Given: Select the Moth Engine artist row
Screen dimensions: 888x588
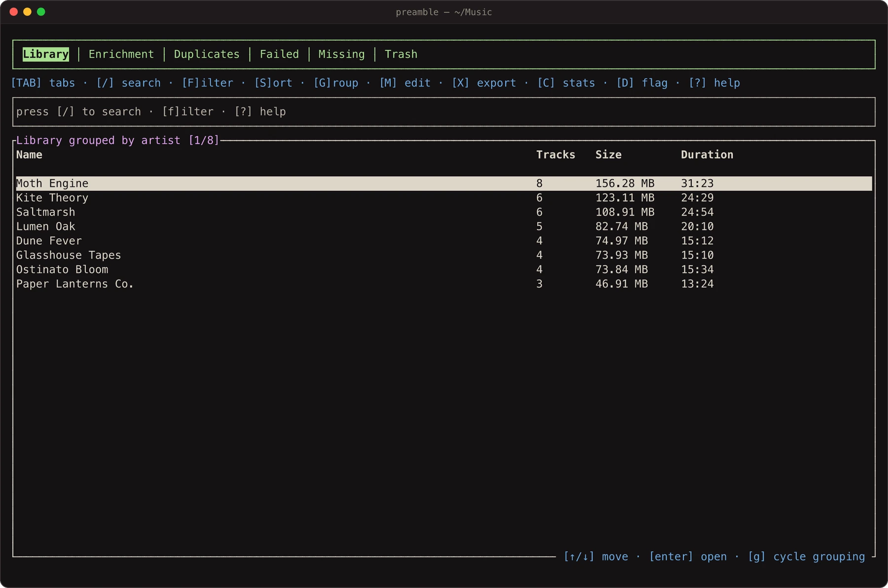Looking at the screenshot, I should pos(444,184).
